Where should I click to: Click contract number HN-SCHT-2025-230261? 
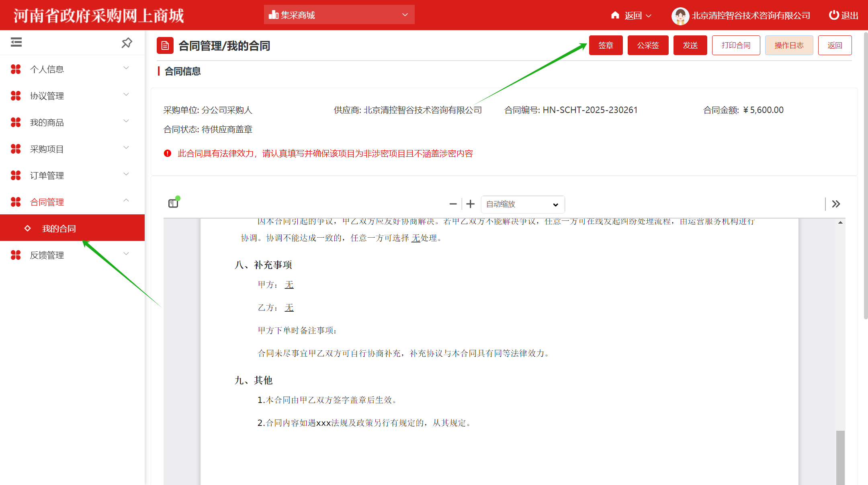pos(590,110)
